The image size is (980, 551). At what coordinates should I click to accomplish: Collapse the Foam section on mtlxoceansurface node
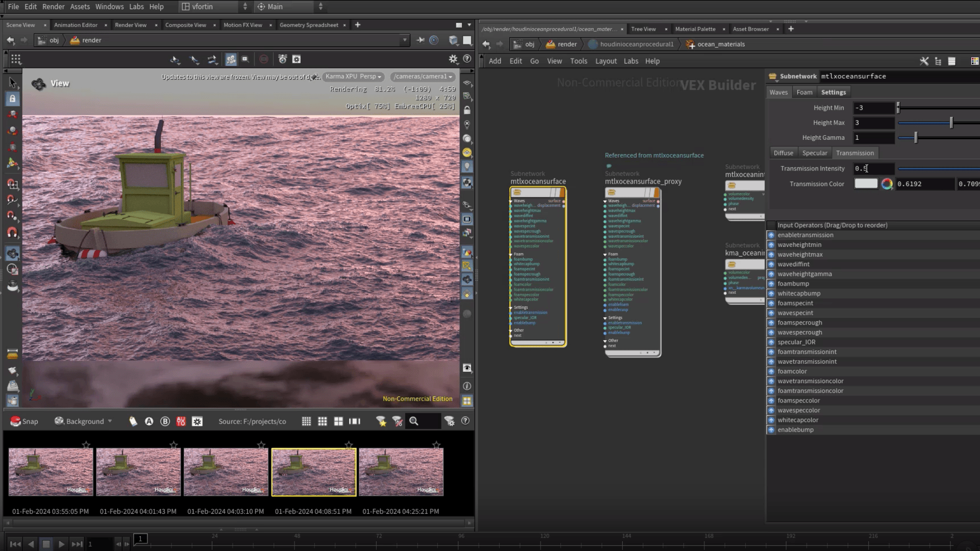point(510,254)
